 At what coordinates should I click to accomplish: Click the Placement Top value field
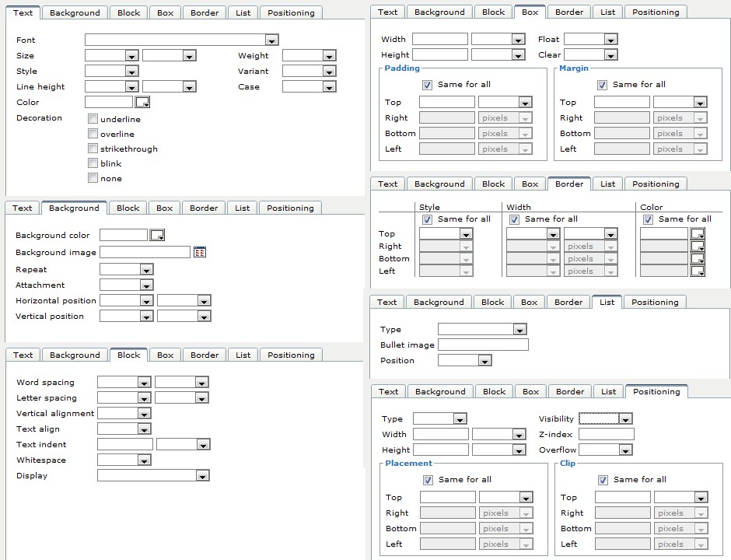click(x=448, y=497)
